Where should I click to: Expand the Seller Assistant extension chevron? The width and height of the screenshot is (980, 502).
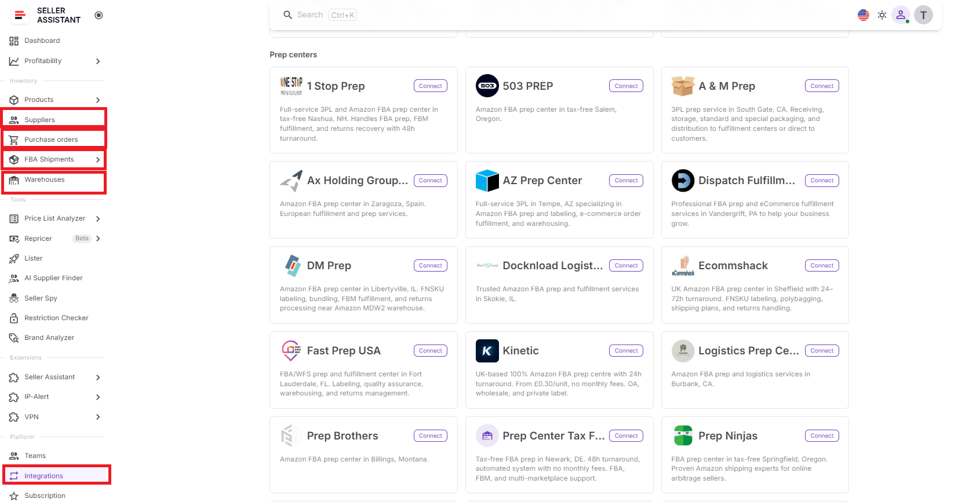coord(98,378)
